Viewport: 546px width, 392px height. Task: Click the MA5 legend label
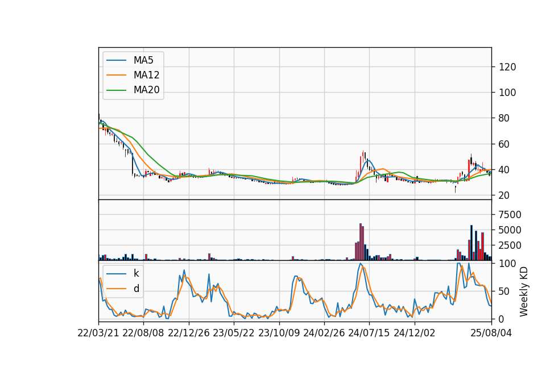(143, 60)
